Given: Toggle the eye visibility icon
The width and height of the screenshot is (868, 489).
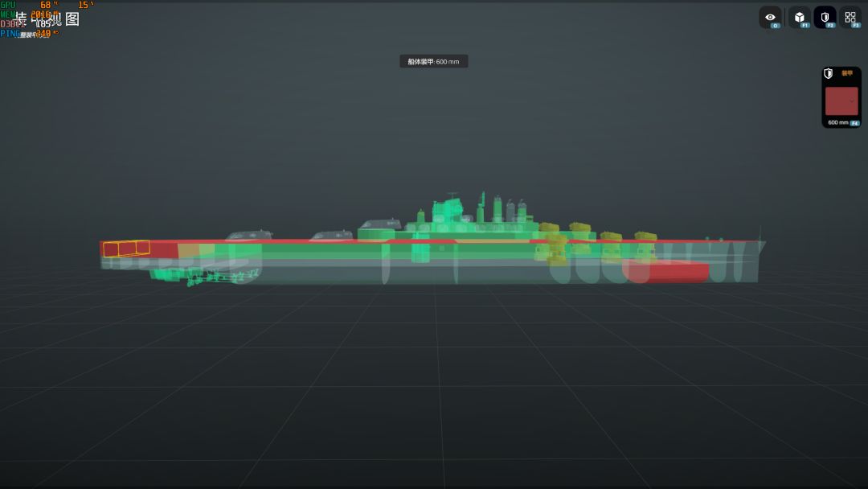Looking at the screenshot, I should tap(770, 18).
